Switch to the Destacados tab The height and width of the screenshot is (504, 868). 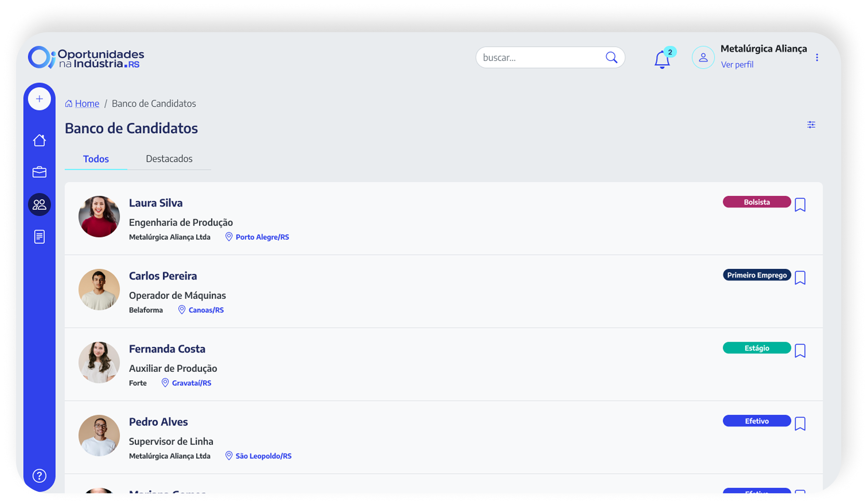(169, 159)
